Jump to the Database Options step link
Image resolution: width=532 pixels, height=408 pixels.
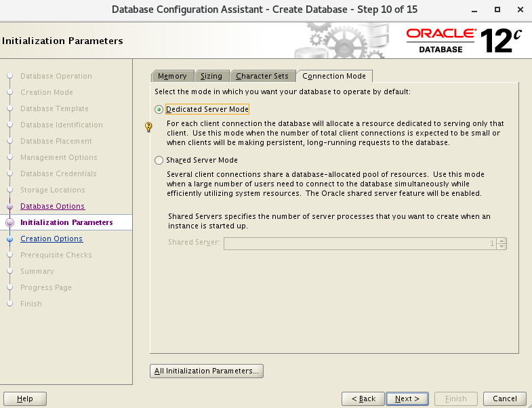(x=52, y=206)
